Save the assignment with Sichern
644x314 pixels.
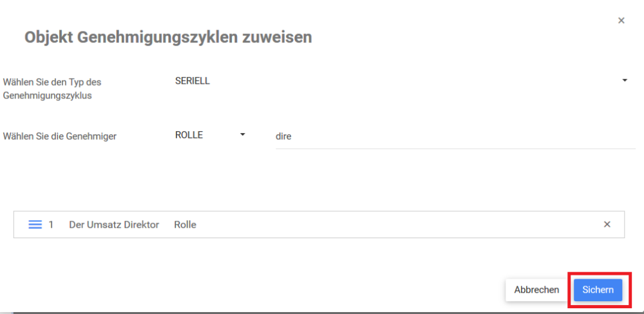pos(598,290)
